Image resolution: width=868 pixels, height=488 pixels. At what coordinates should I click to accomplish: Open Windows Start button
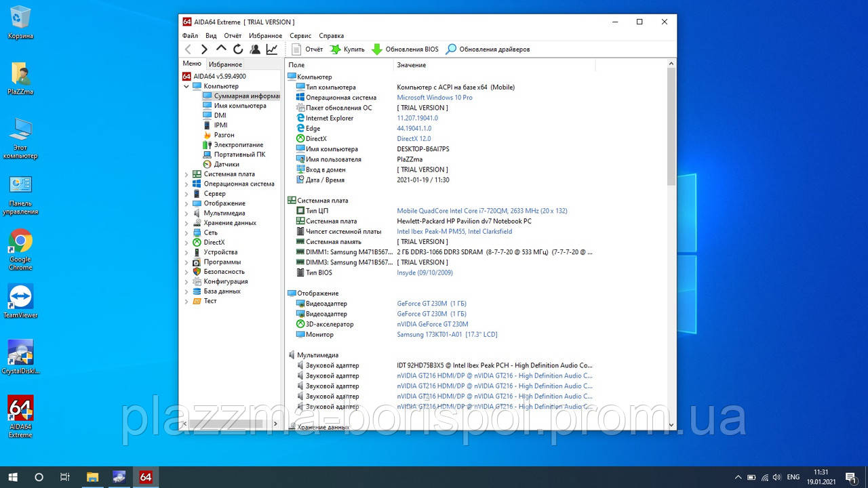[12, 477]
